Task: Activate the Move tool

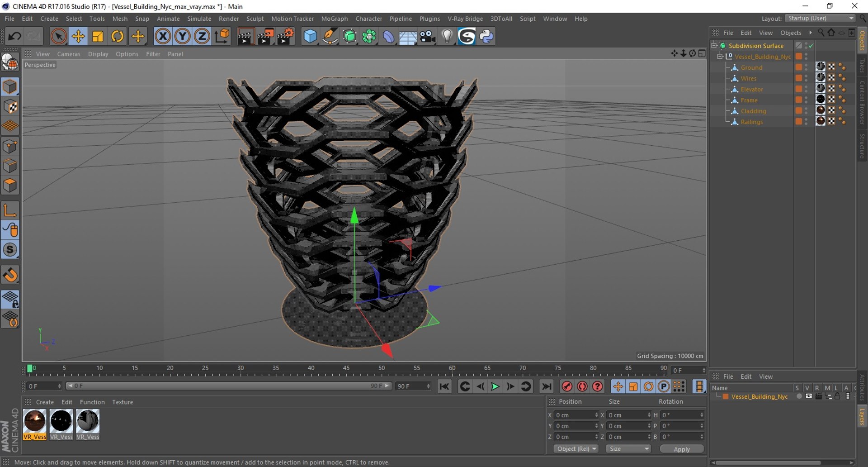Action: click(78, 36)
